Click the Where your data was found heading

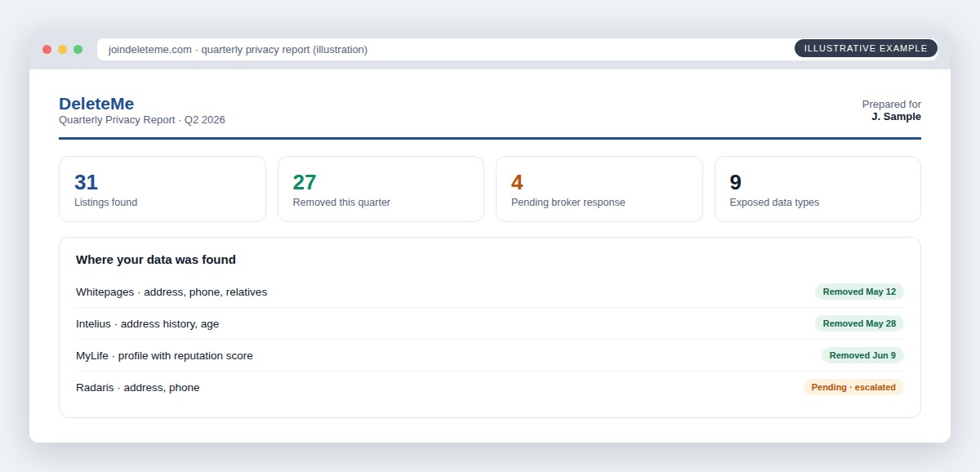tap(156, 260)
